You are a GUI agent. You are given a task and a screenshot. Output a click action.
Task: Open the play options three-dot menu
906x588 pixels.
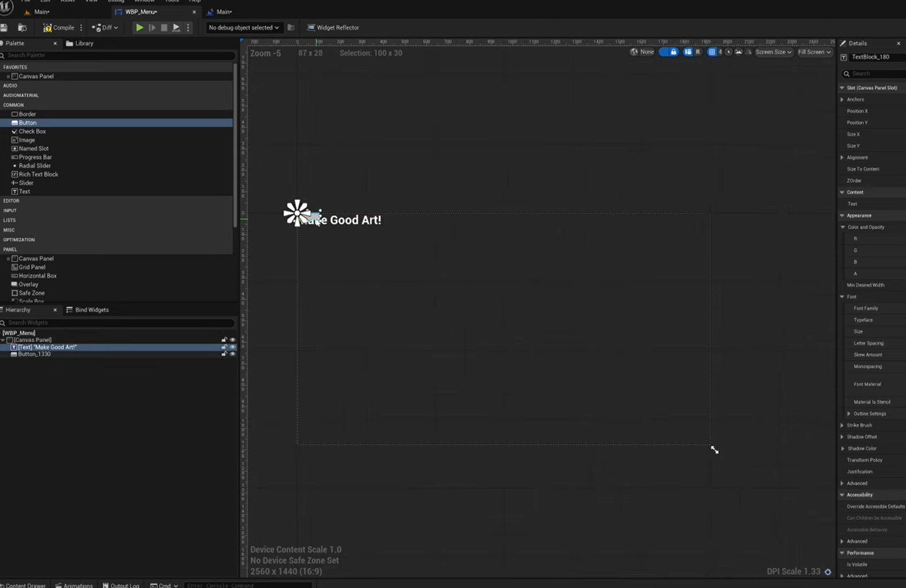pyautogui.click(x=188, y=28)
